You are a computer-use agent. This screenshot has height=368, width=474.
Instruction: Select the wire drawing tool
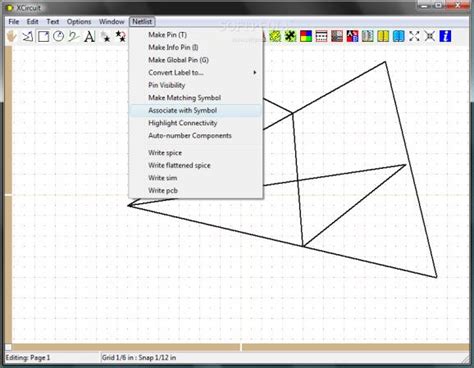tap(28, 36)
